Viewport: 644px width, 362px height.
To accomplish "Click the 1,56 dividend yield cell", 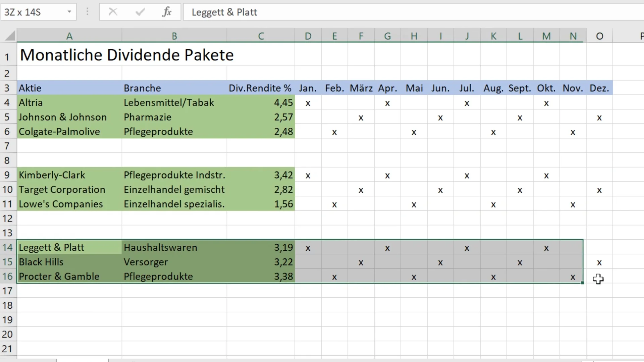I will 261,204.
